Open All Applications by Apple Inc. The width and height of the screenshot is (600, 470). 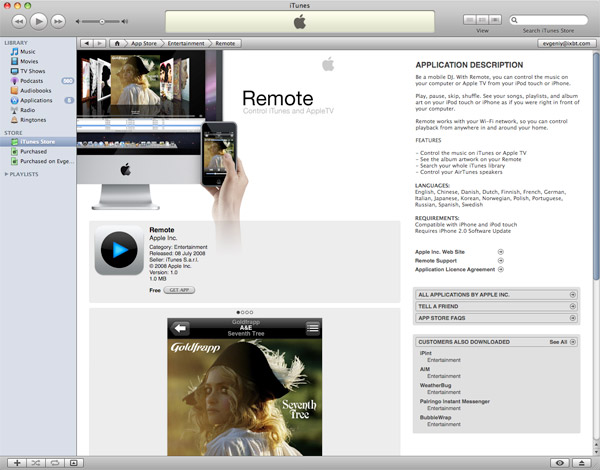(496, 295)
